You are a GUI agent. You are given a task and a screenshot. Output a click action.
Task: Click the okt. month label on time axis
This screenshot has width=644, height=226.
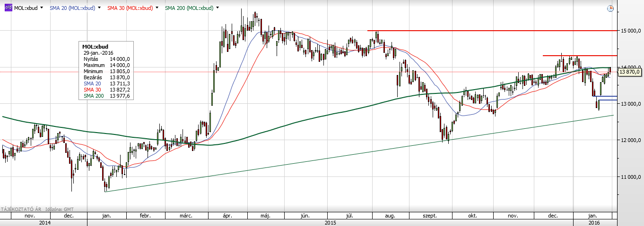[x=471, y=216]
